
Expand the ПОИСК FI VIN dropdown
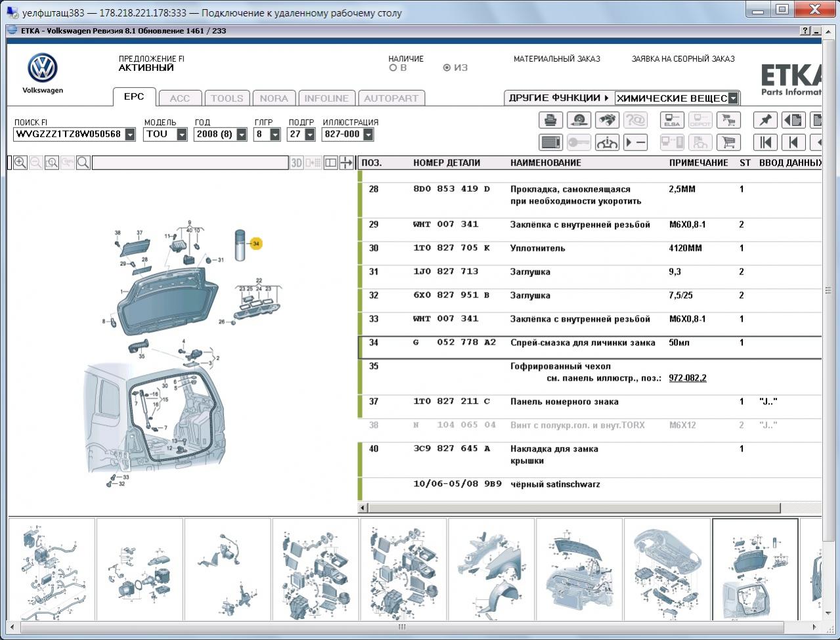pos(130,135)
